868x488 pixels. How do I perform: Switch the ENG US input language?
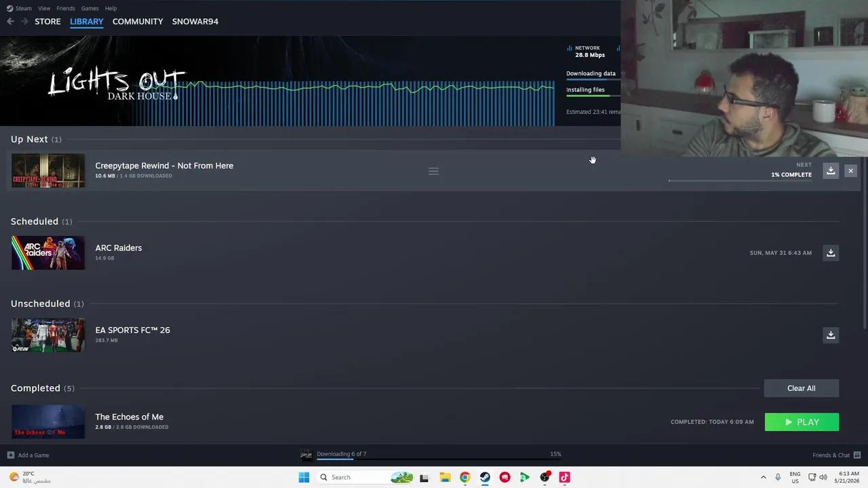[795, 477]
